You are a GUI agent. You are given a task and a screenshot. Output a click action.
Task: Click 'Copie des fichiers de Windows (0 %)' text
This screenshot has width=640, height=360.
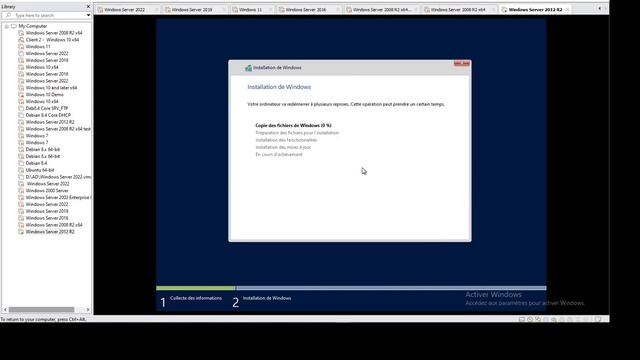tap(293, 125)
